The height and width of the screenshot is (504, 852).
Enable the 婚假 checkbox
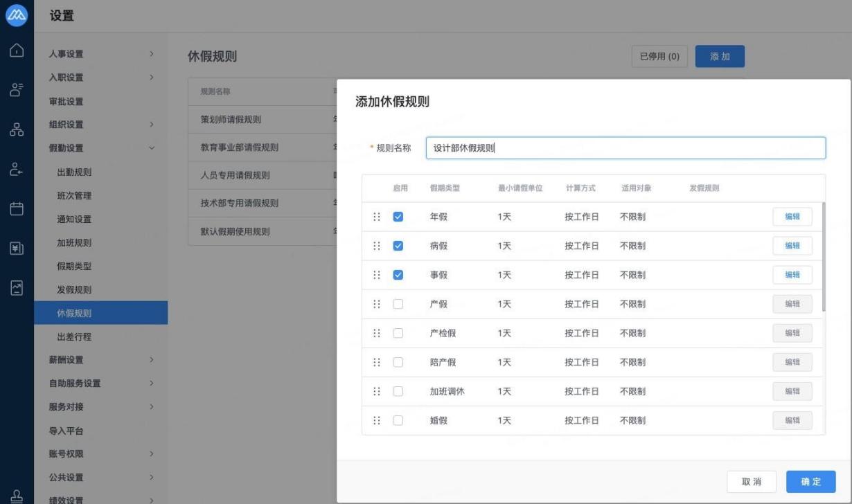(398, 420)
